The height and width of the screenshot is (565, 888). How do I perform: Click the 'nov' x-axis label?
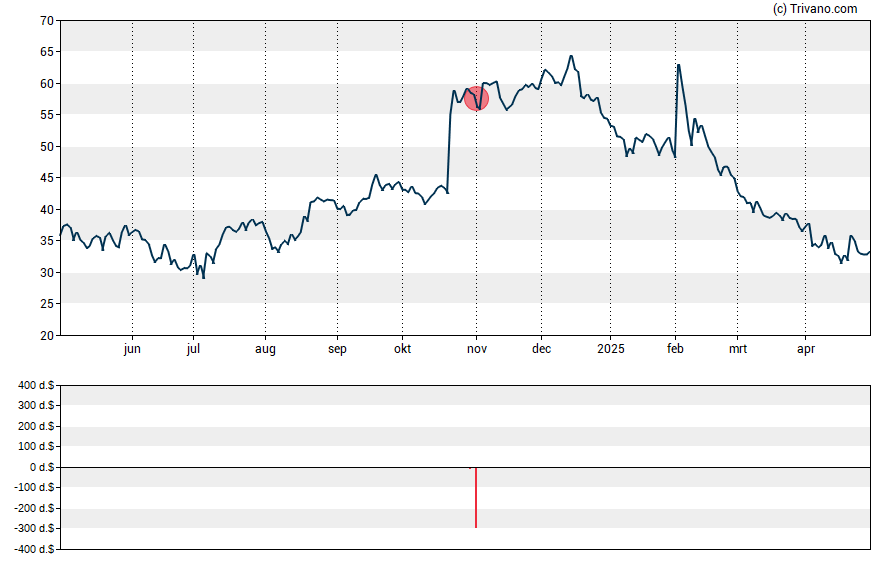(477, 349)
